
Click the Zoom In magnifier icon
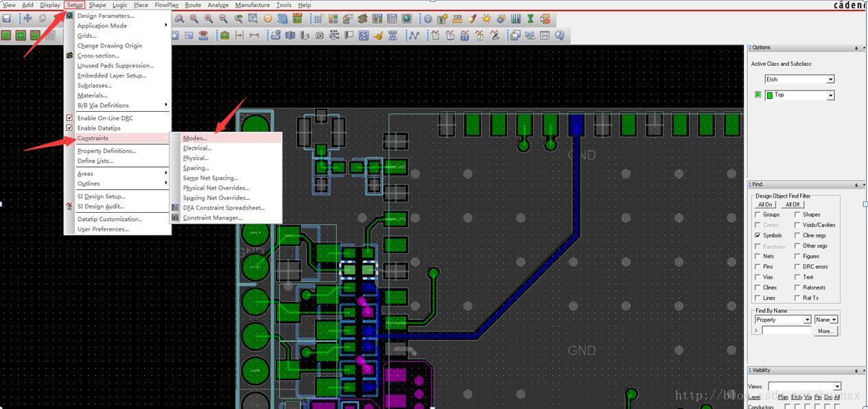[208, 19]
